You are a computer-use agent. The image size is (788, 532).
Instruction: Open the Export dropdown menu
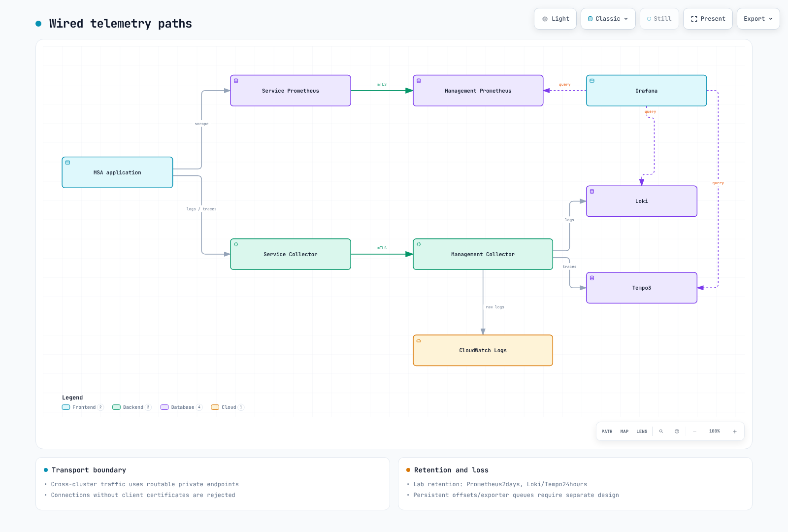pos(758,19)
